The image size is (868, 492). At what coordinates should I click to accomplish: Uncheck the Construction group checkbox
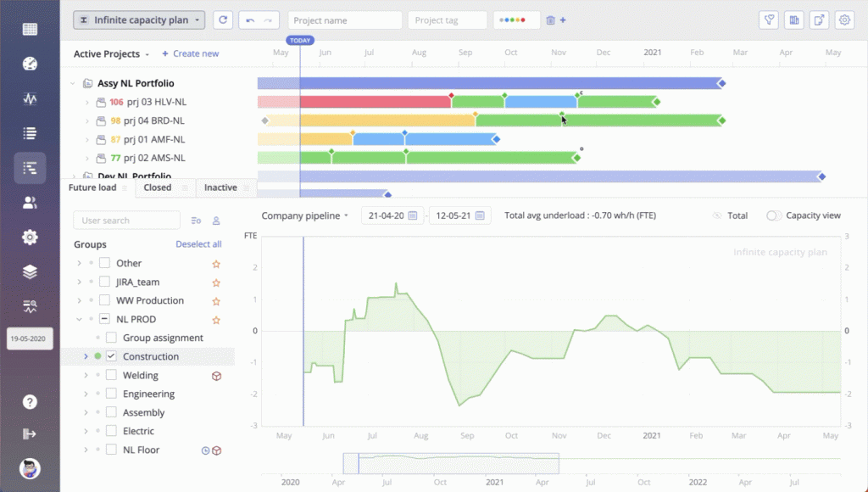click(111, 355)
